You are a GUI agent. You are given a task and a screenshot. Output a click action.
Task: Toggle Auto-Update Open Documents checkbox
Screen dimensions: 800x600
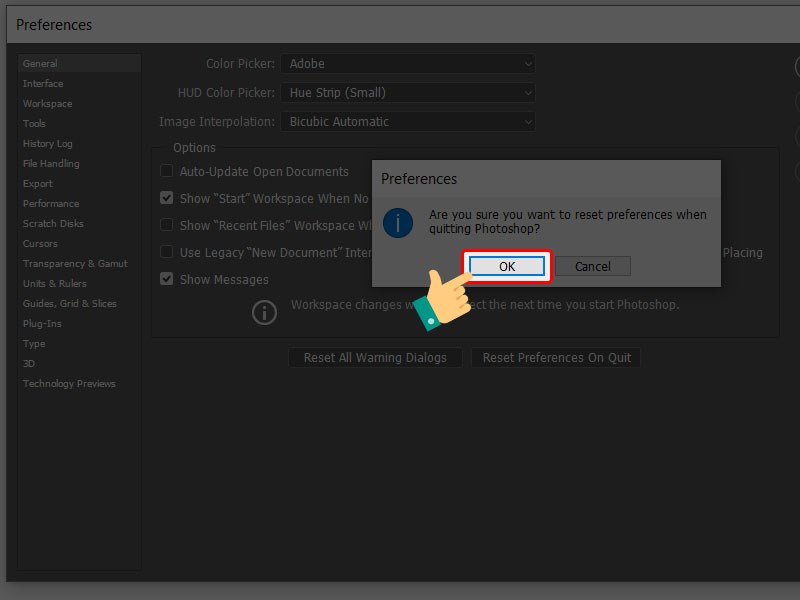point(167,172)
